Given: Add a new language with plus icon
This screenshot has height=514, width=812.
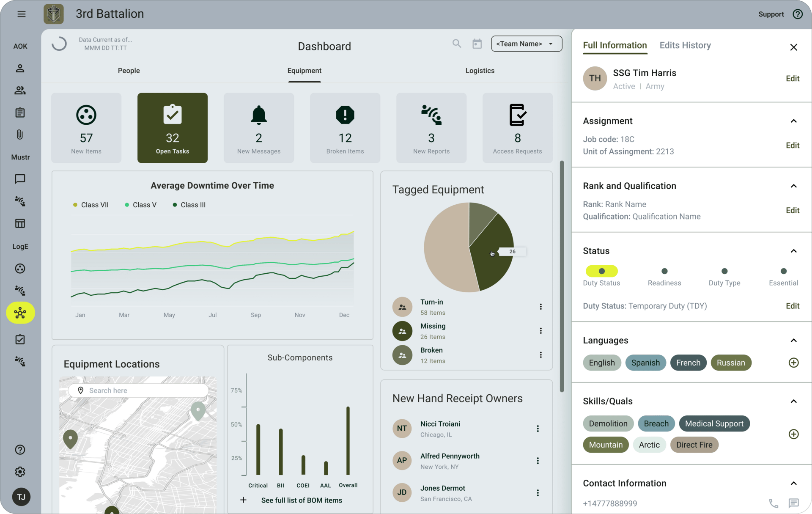Looking at the screenshot, I should point(793,363).
